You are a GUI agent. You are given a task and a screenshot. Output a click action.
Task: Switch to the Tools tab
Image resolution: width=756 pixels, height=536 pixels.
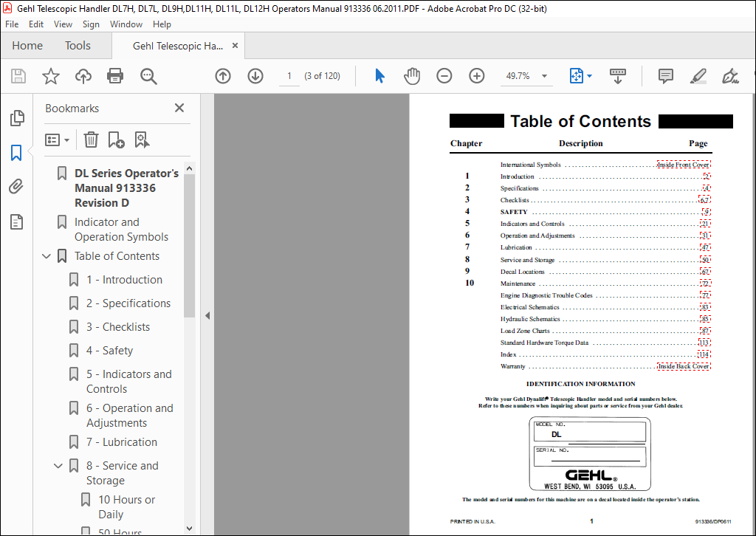coord(78,45)
